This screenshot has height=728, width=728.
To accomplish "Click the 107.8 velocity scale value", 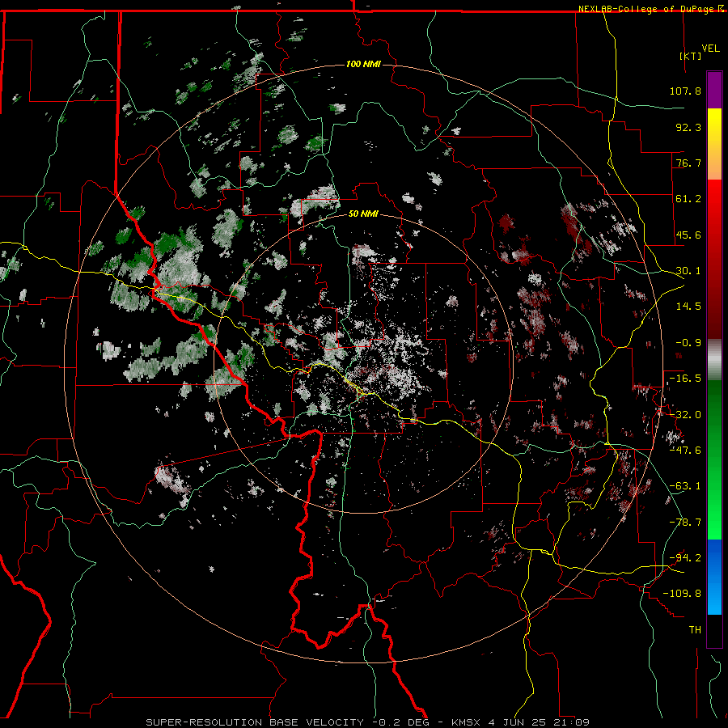I will coord(685,91).
